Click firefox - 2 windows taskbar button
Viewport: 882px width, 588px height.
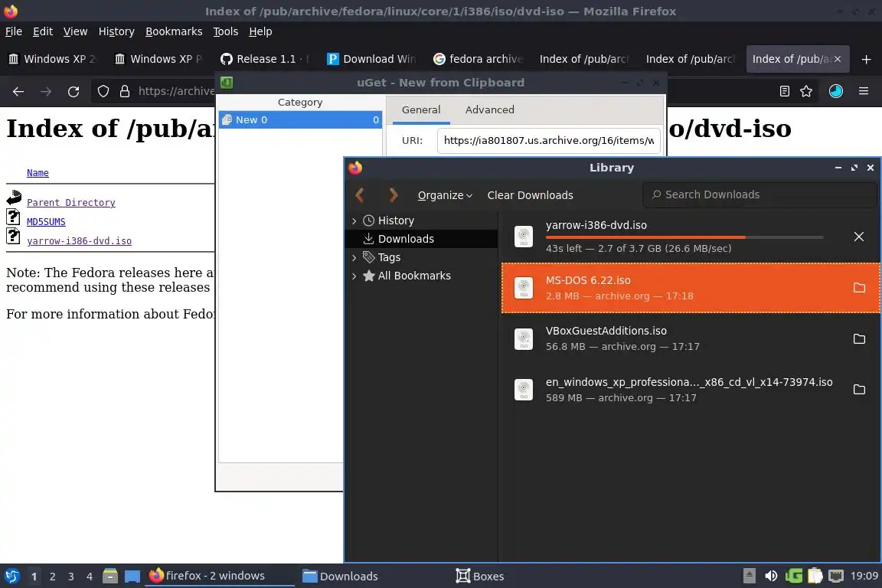click(x=220, y=576)
